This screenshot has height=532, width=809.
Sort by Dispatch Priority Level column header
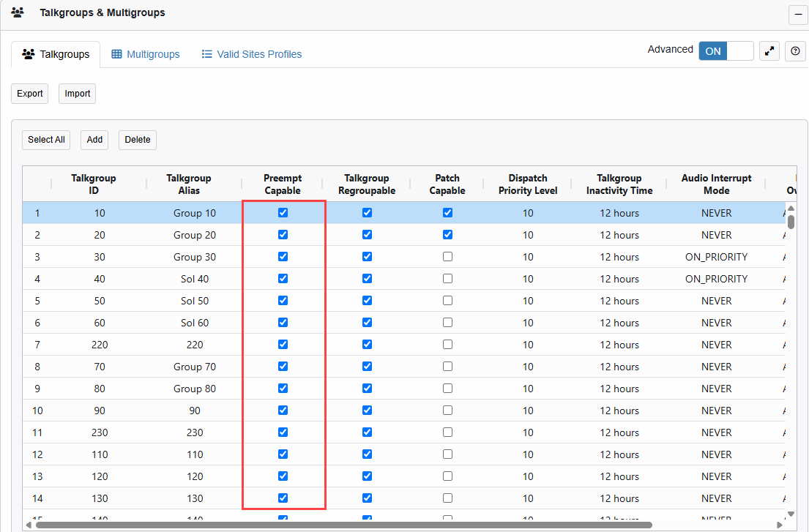[x=528, y=184]
